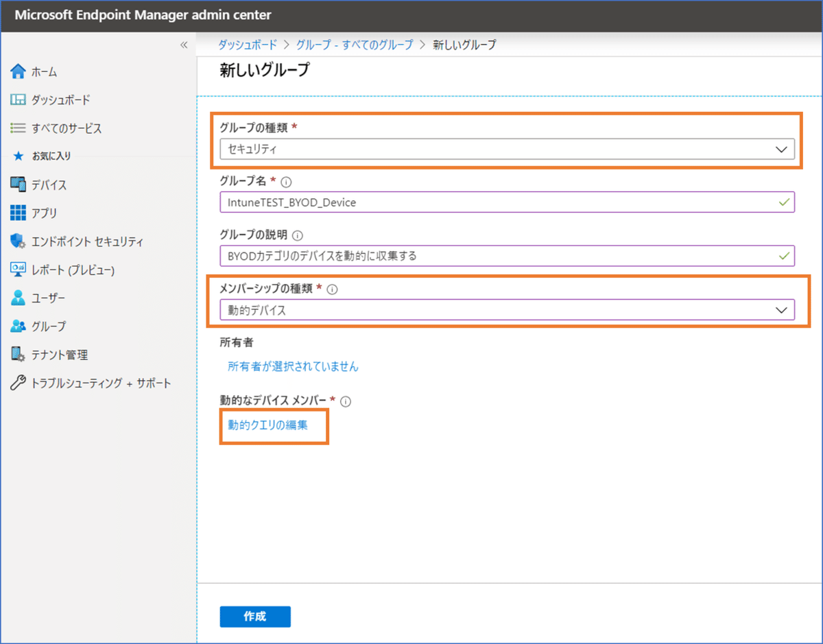Click the 新しいグループ page heading
Image resolution: width=823 pixels, height=644 pixels.
(x=264, y=70)
